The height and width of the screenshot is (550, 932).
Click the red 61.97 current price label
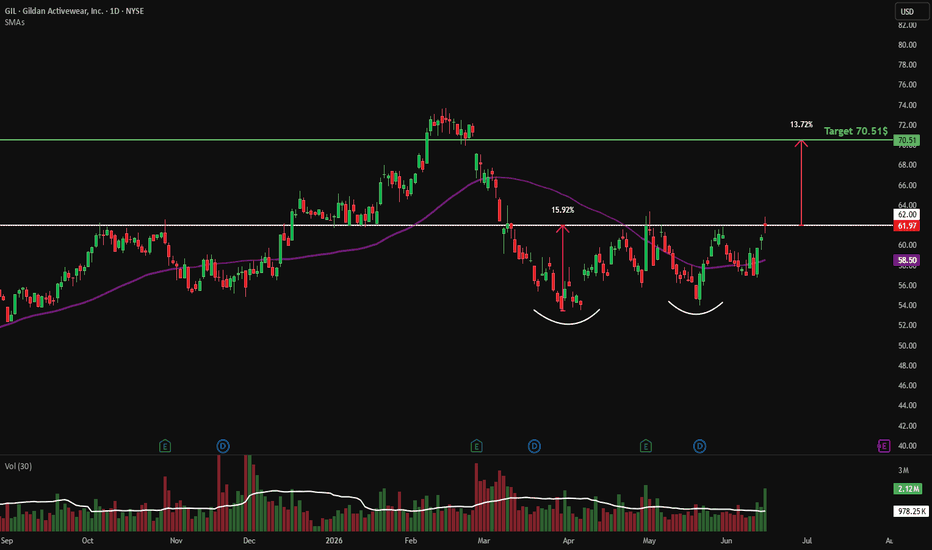click(907, 226)
